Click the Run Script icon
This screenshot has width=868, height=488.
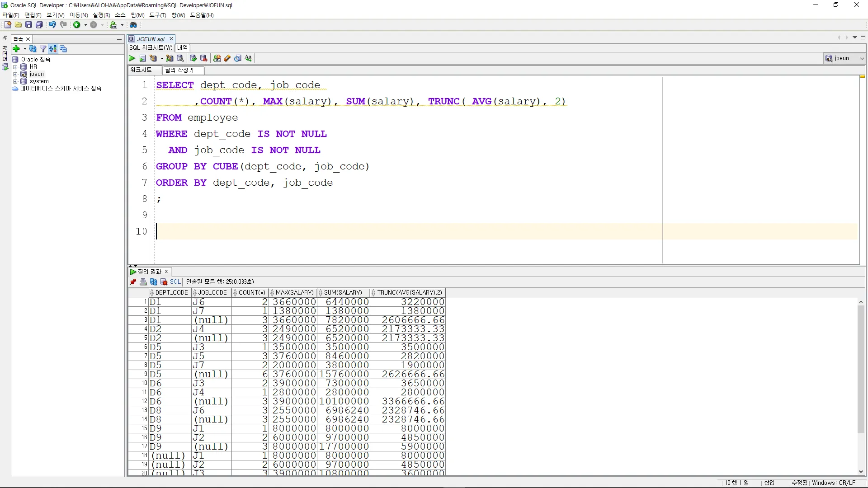click(x=142, y=58)
